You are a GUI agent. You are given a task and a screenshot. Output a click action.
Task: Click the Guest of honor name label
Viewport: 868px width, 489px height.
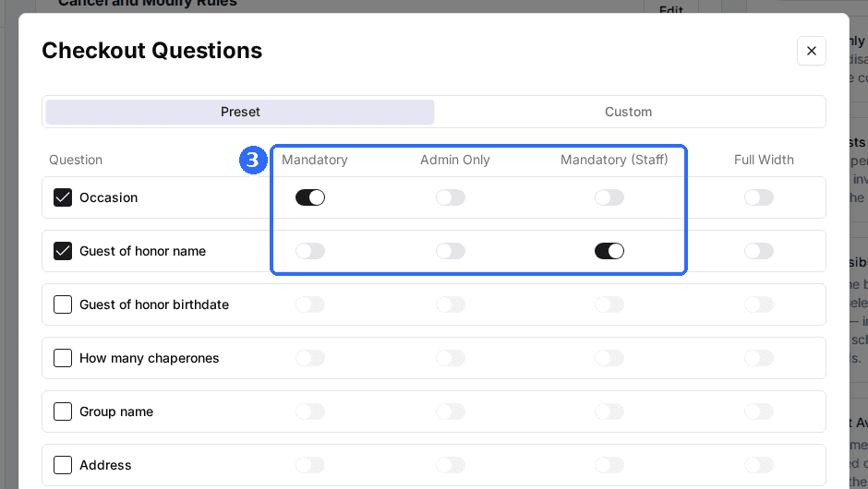tap(143, 251)
